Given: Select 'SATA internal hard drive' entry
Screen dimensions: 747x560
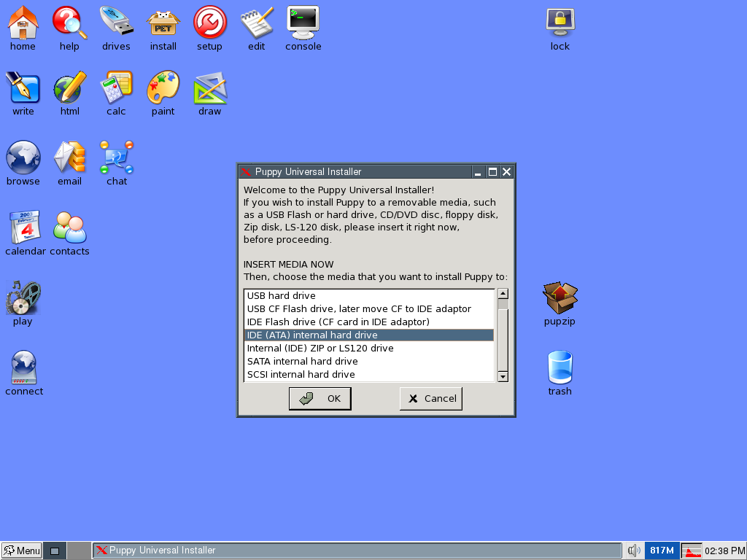Looking at the screenshot, I should click(x=369, y=362).
